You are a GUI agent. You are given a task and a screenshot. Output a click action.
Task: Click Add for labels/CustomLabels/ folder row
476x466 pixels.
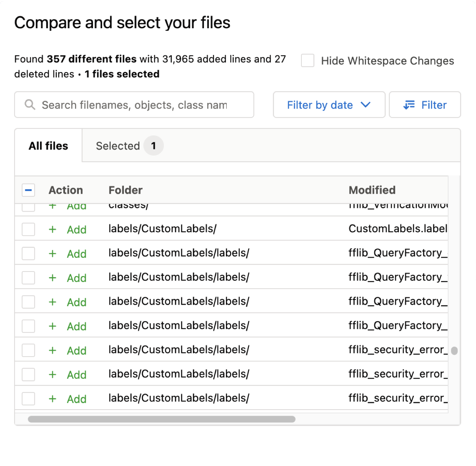click(x=77, y=230)
